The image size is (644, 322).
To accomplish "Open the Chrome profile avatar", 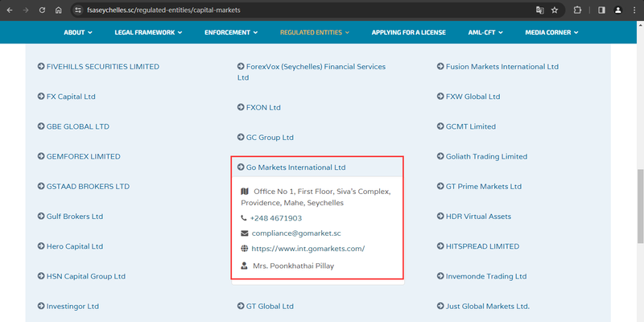I will click(x=617, y=10).
